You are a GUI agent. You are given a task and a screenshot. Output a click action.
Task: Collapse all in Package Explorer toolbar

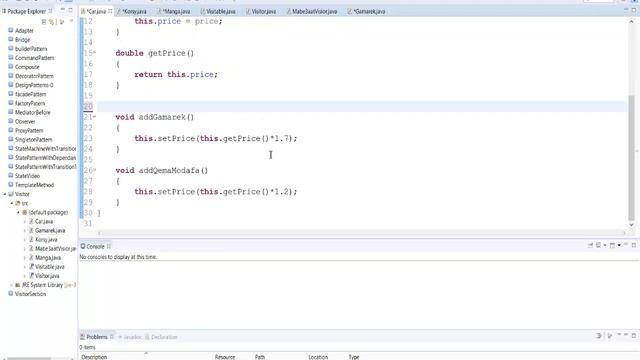tap(44, 22)
